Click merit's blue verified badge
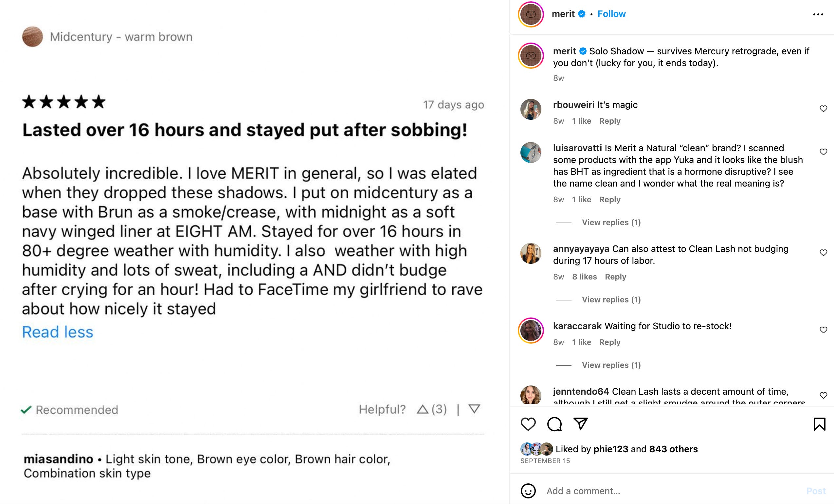The width and height of the screenshot is (834, 504). point(582,14)
